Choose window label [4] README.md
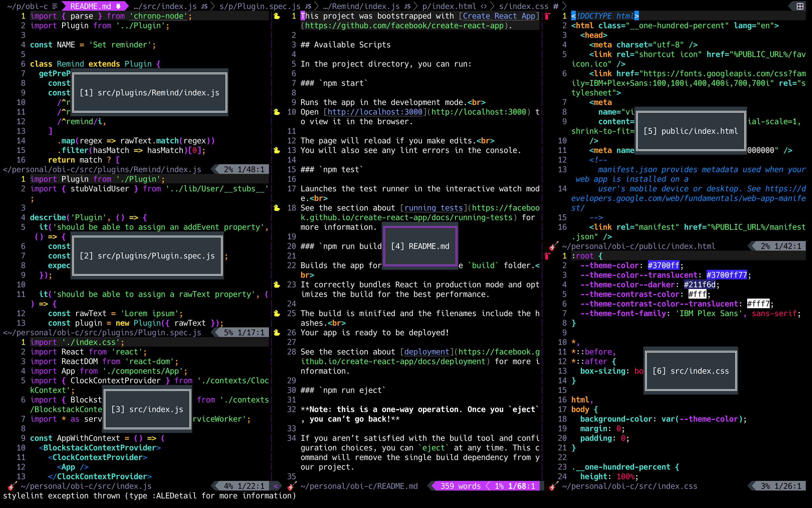 [420, 246]
